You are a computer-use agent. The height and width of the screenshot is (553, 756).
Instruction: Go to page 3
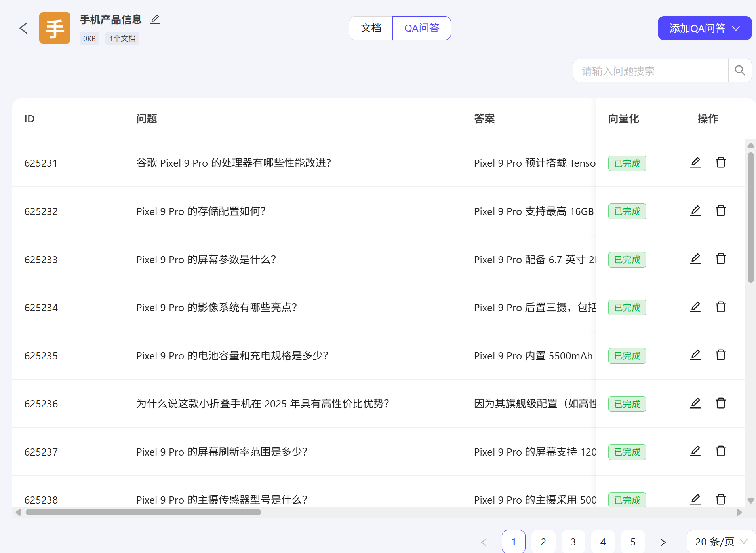[x=573, y=542]
